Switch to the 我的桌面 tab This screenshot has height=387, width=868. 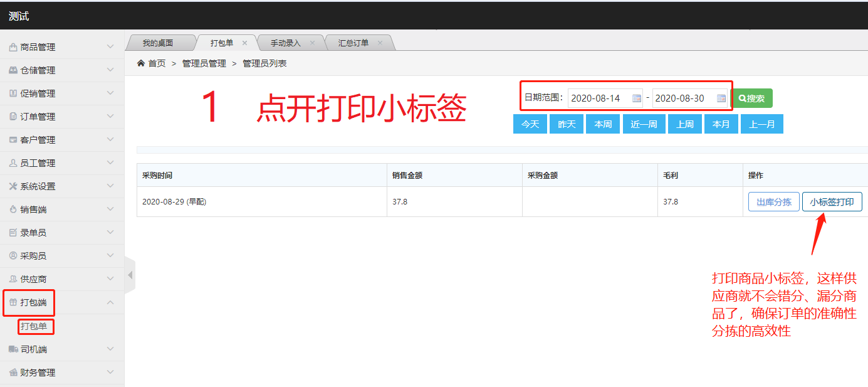pyautogui.click(x=157, y=43)
